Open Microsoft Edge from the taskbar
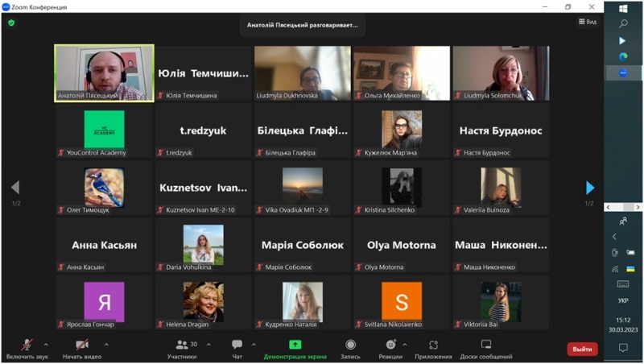Viewport: 644px width, 364px height. coord(623,56)
